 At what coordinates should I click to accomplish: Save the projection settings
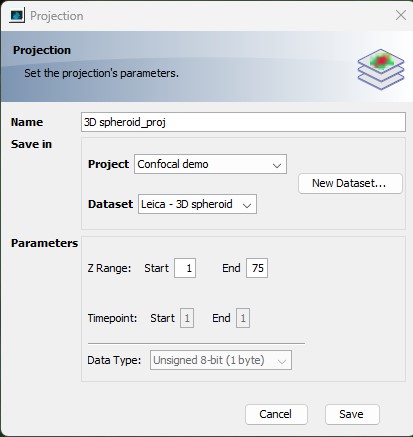click(352, 414)
